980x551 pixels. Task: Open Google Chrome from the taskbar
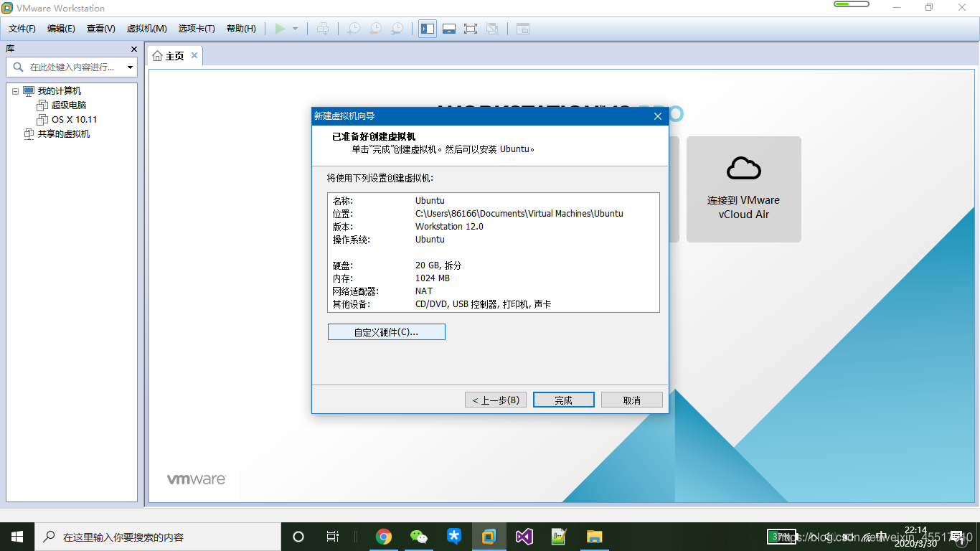point(384,537)
